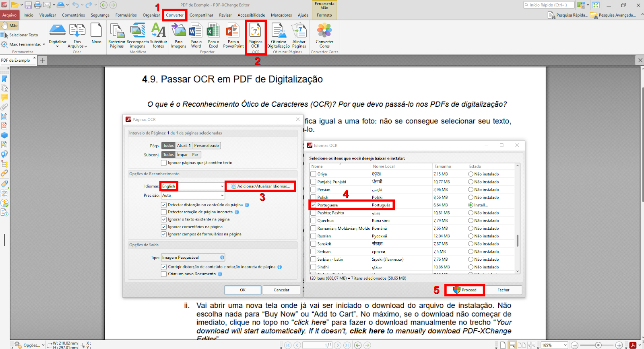Check the Polish language checkbox

click(313, 197)
